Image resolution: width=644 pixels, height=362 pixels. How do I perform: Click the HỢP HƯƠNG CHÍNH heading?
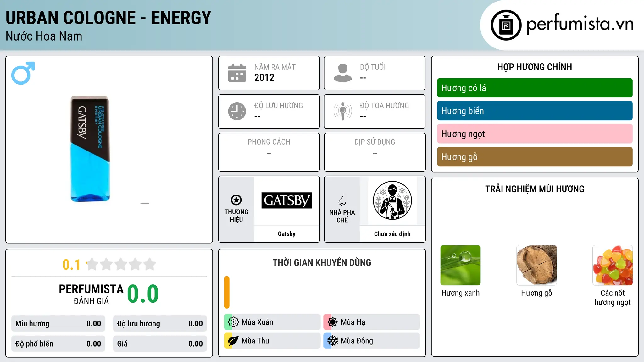click(x=535, y=67)
